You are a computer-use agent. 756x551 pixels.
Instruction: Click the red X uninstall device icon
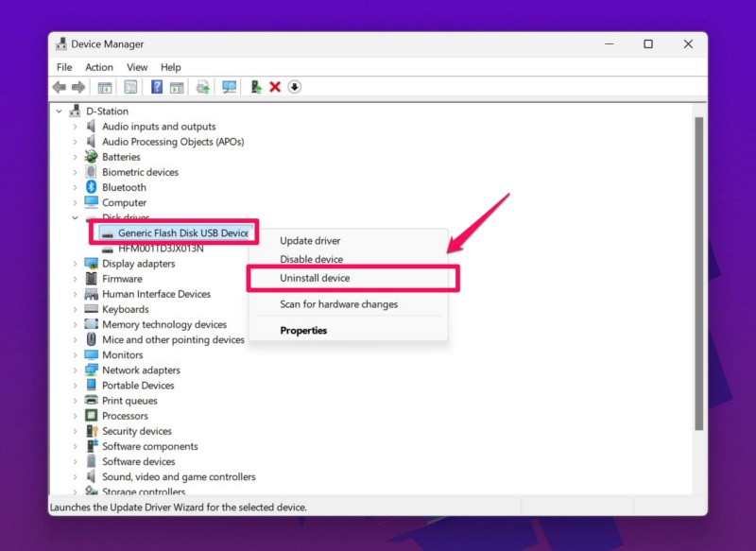click(x=275, y=87)
